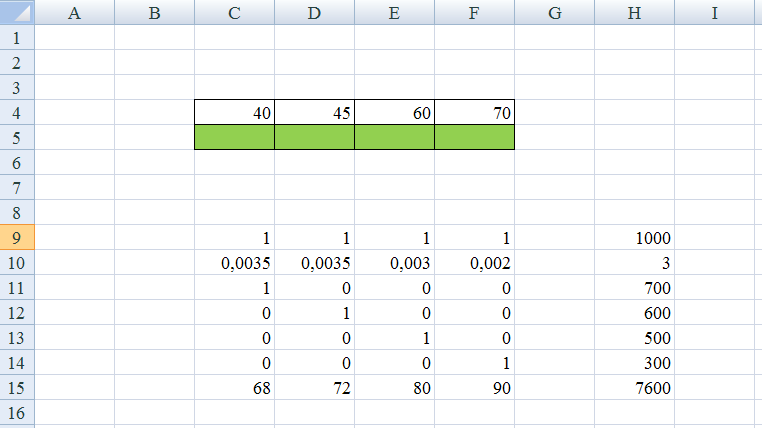Select row 15 header
The height and width of the screenshot is (428, 762).
17,388
